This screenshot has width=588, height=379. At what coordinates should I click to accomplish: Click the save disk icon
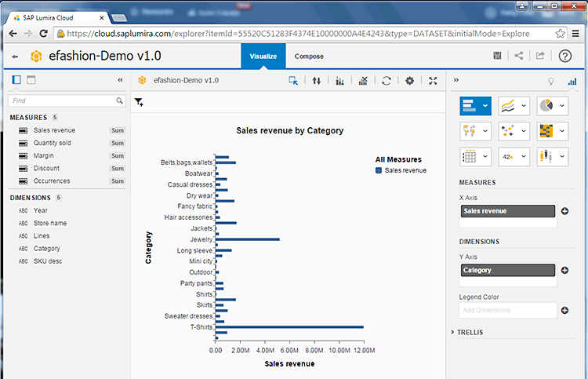pyautogui.click(x=497, y=56)
